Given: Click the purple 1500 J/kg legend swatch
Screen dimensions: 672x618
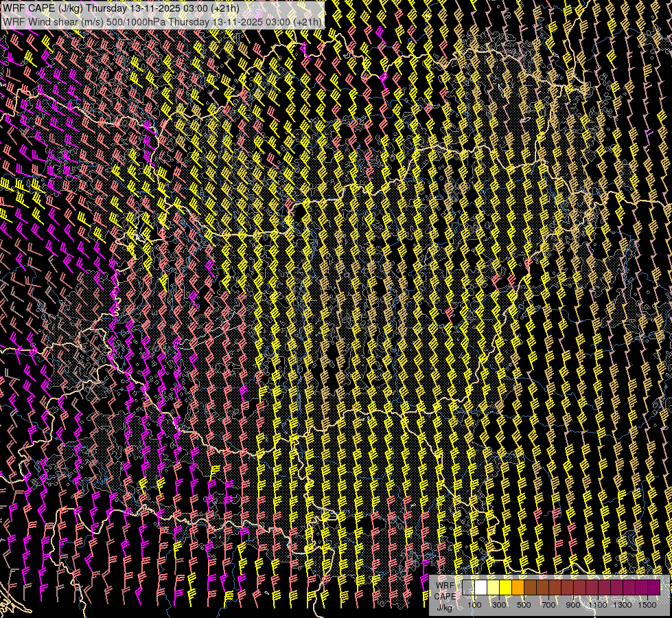Looking at the screenshot, I should point(654,587).
